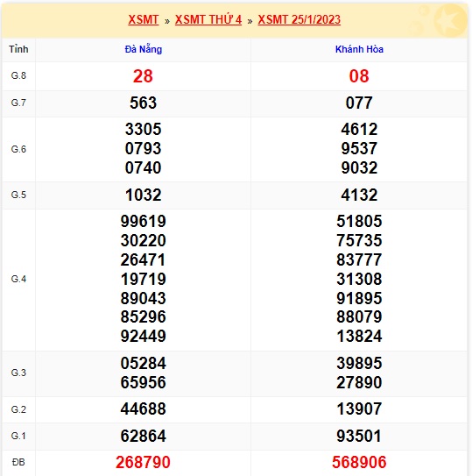This screenshot has width=472, height=476.
Task: Click the Đà Nẵng province header
Action: [144, 49]
